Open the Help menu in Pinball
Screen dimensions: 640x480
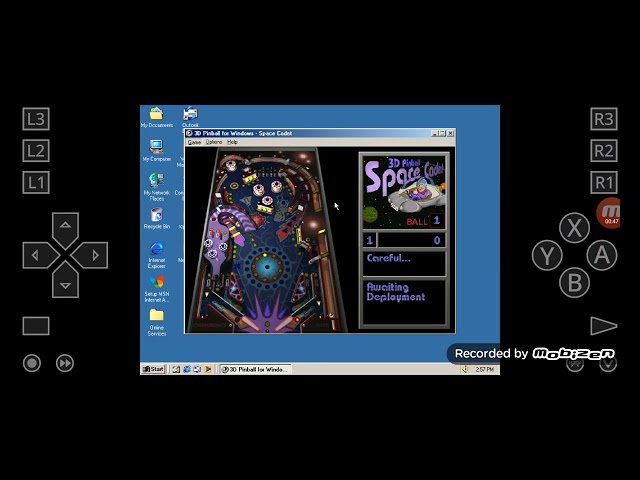(x=232, y=142)
